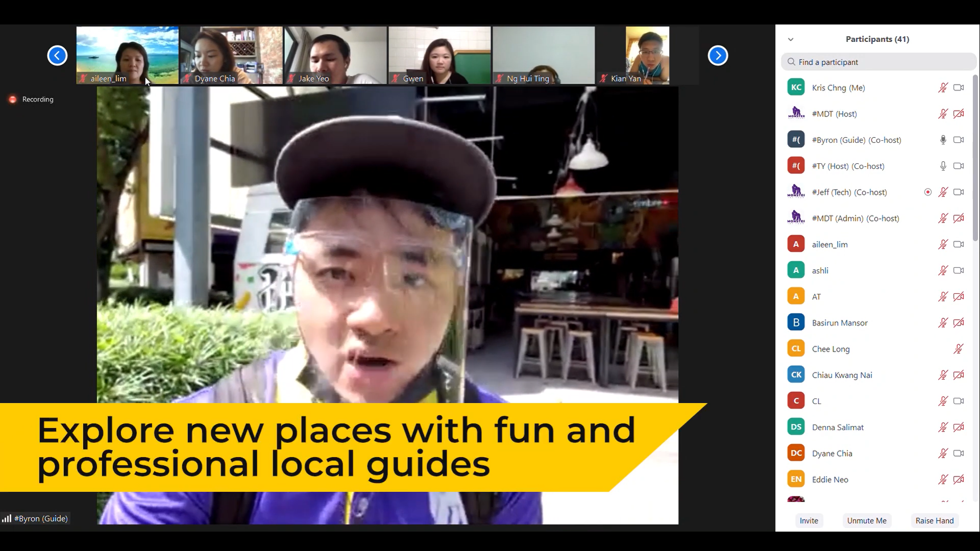980x551 pixels.
Task: Select #TY (Host) (Co-host) participant name
Action: [x=848, y=166]
